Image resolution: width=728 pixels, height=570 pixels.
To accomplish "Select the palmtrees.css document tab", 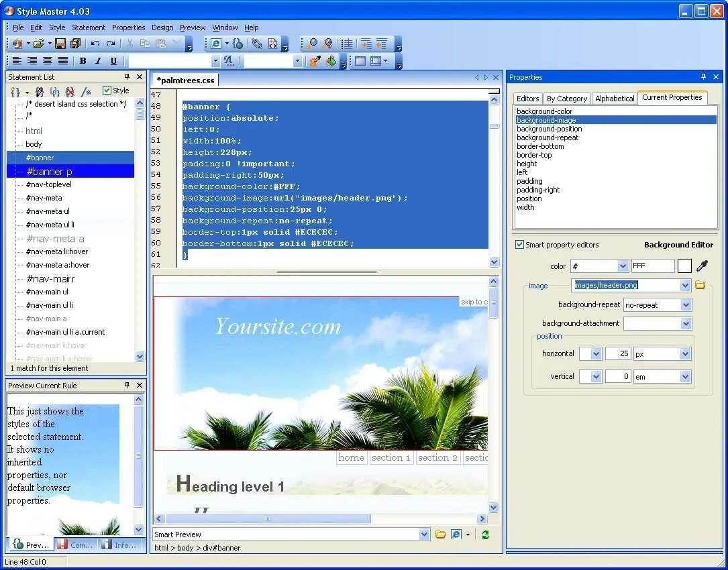I will pyautogui.click(x=185, y=80).
